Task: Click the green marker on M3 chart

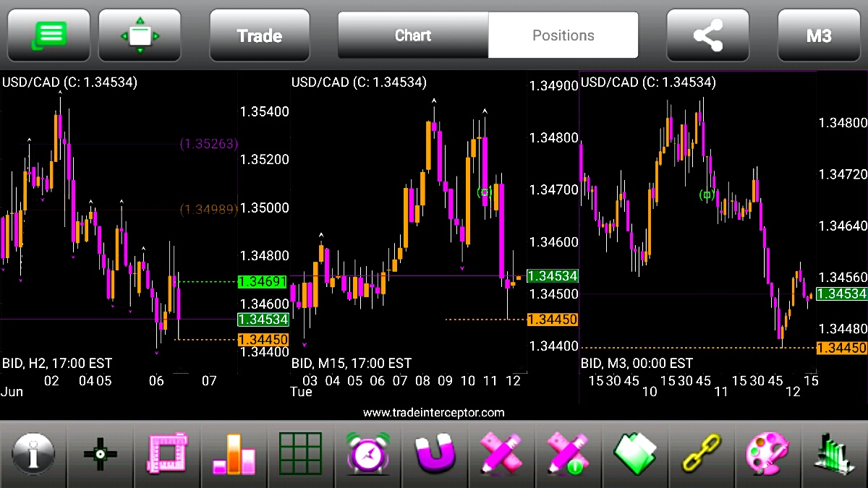Action: 707,194
